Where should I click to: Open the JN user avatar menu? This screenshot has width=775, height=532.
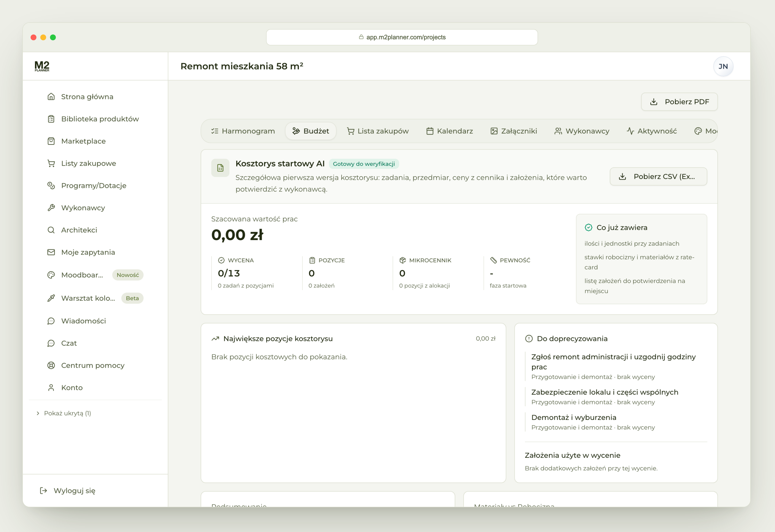pos(723,66)
